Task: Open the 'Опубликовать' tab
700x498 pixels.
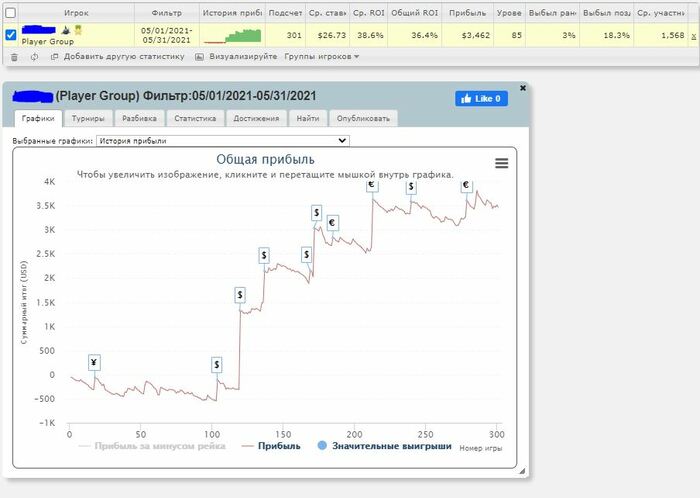Action: [363, 118]
